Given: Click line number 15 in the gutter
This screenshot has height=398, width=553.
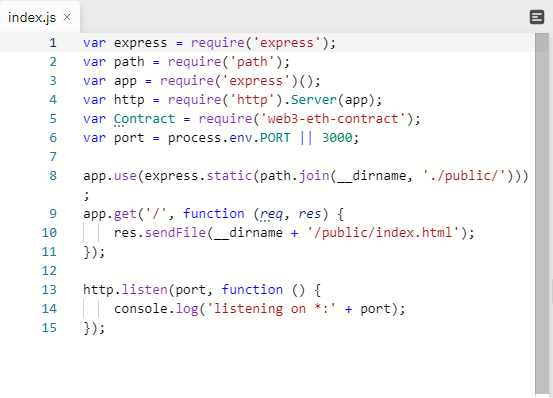Looking at the screenshot, I should point(49,328).
